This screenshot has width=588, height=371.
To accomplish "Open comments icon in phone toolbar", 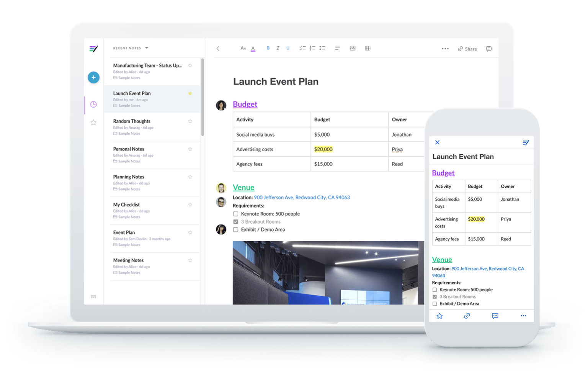I will coord(495,316).
